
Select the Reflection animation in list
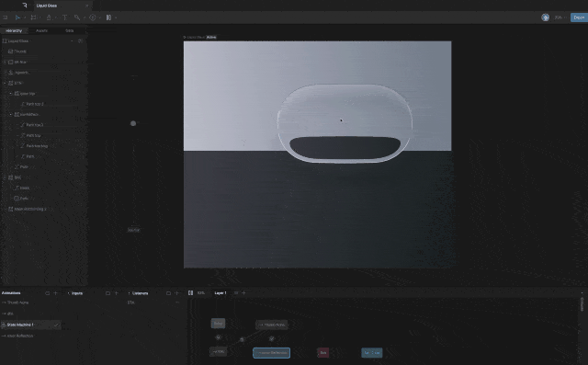pos(20,336)
